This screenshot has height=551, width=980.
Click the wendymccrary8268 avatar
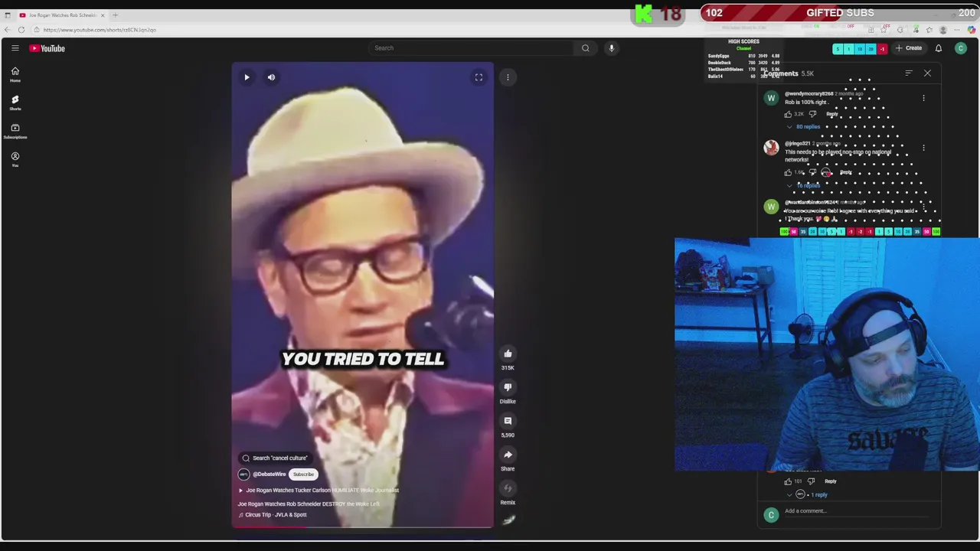pyautogui.click(x=771, y=98)
